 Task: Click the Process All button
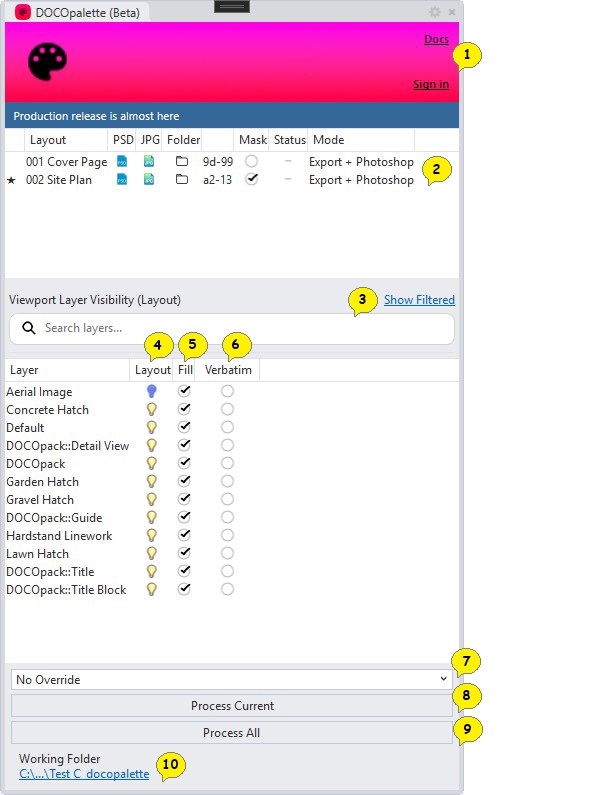click(232, 733)
